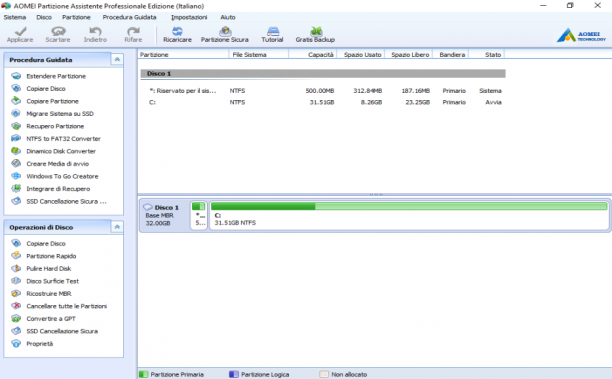Click the Ricostruire MBR icon
This screenshot has height=379, width=612.
coord(16,293)
